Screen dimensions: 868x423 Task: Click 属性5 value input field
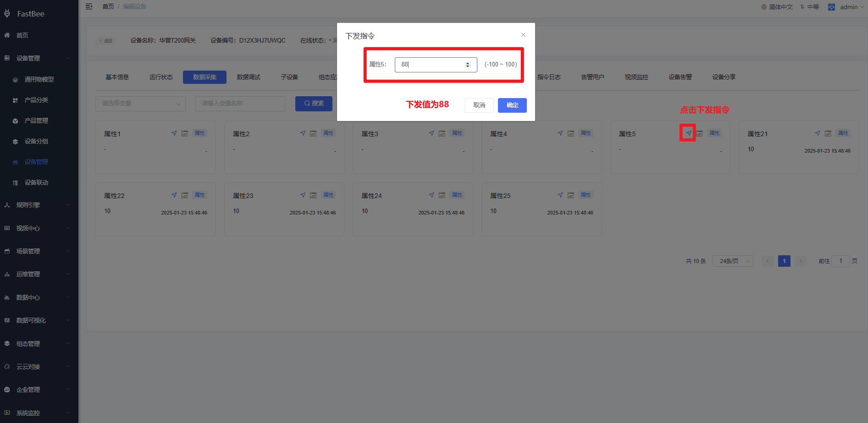436,65
